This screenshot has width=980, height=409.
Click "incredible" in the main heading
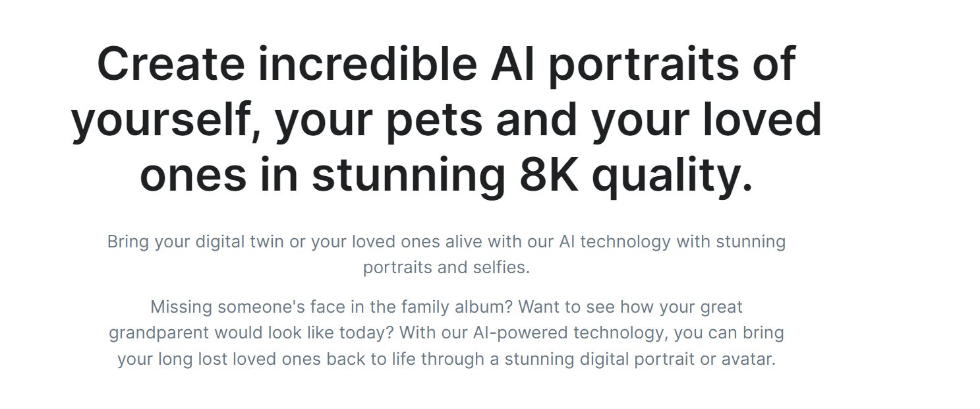pos(367,63)
